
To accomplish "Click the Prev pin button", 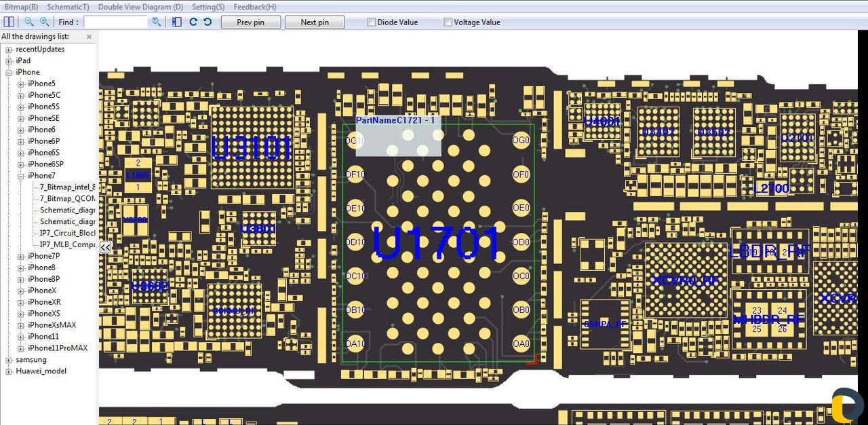I will click(x=250, y=22).
